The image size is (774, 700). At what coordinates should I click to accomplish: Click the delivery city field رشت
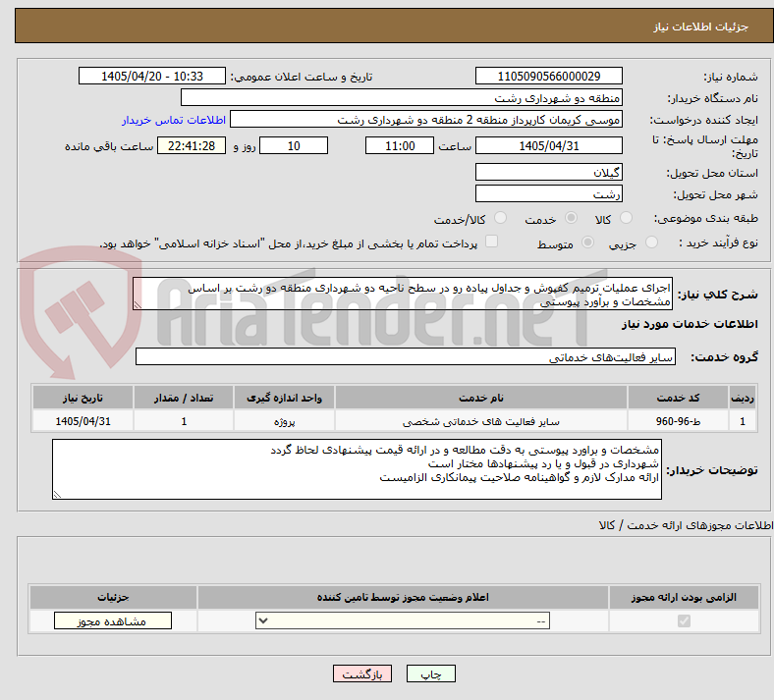click(549, 193)
